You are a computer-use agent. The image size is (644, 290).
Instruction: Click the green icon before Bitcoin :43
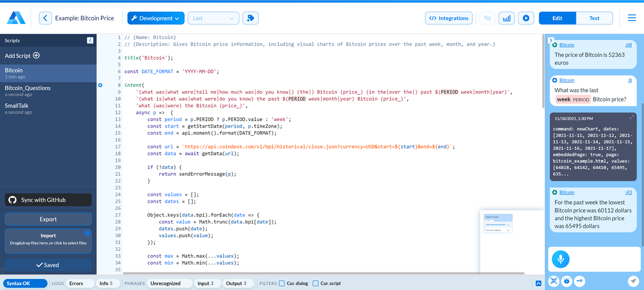point(554,192)
